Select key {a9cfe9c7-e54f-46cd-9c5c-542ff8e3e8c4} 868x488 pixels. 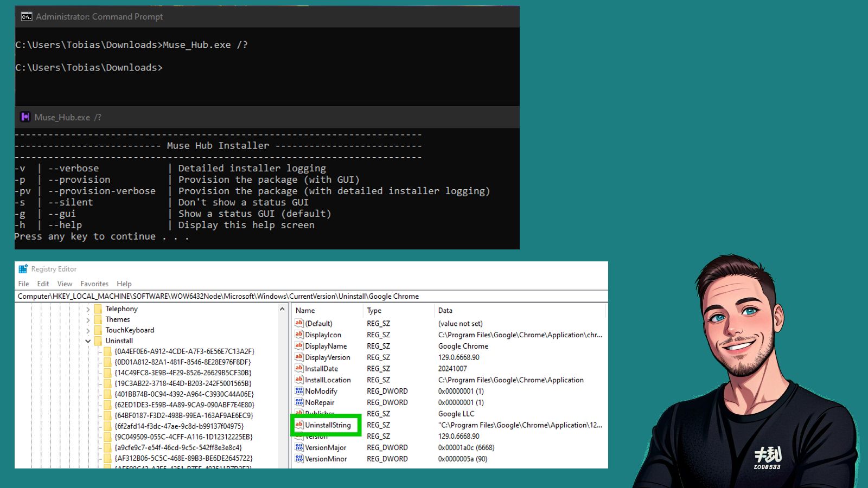pyautogui.click(x=178, y=448)
